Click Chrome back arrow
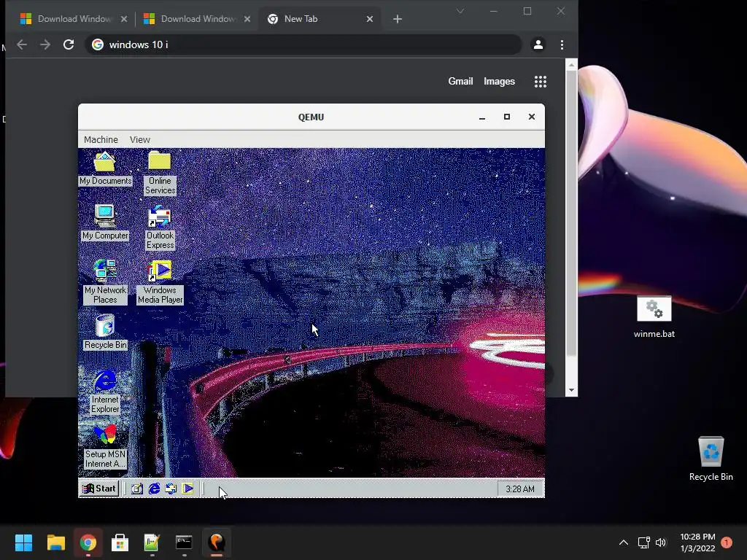The height and width of the screenshot is (560, 747). pos(22,44)
